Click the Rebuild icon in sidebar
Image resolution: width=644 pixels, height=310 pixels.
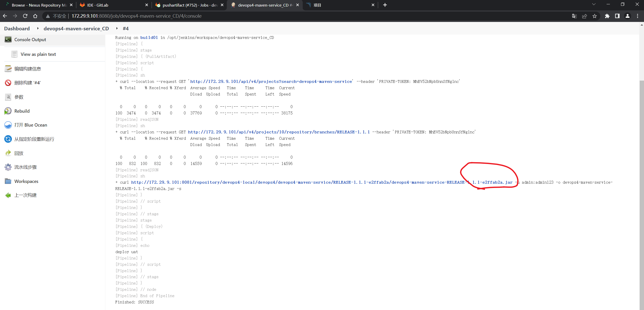[8, 111]
